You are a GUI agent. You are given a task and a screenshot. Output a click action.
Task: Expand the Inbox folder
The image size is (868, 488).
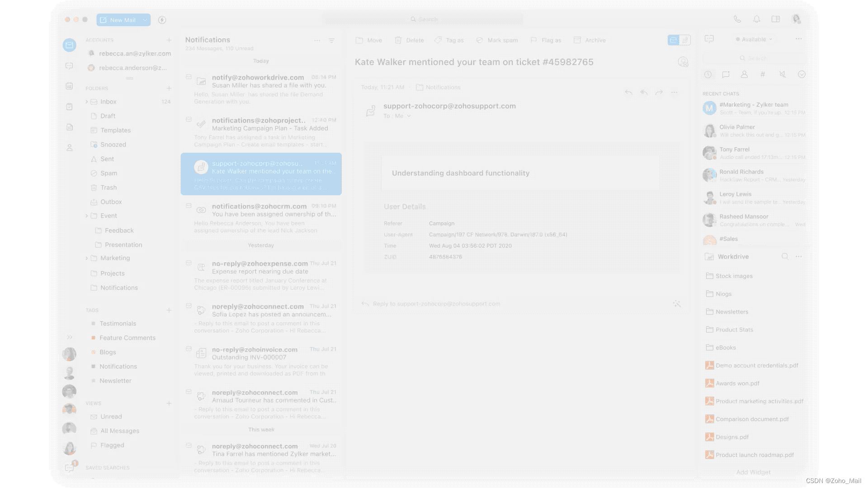coord(87,102)
